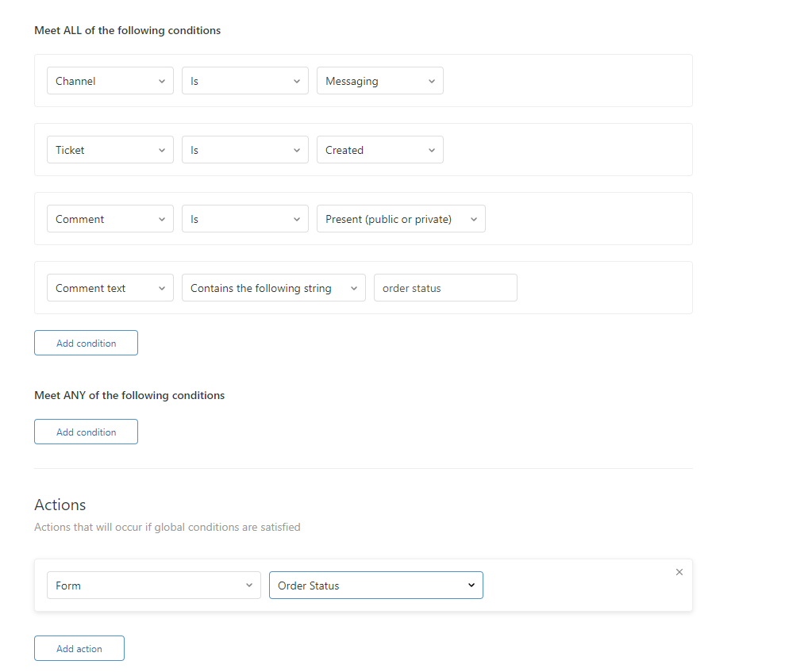812x672 pixels.
Task: Click the order status text input
Action: point(445,288)
